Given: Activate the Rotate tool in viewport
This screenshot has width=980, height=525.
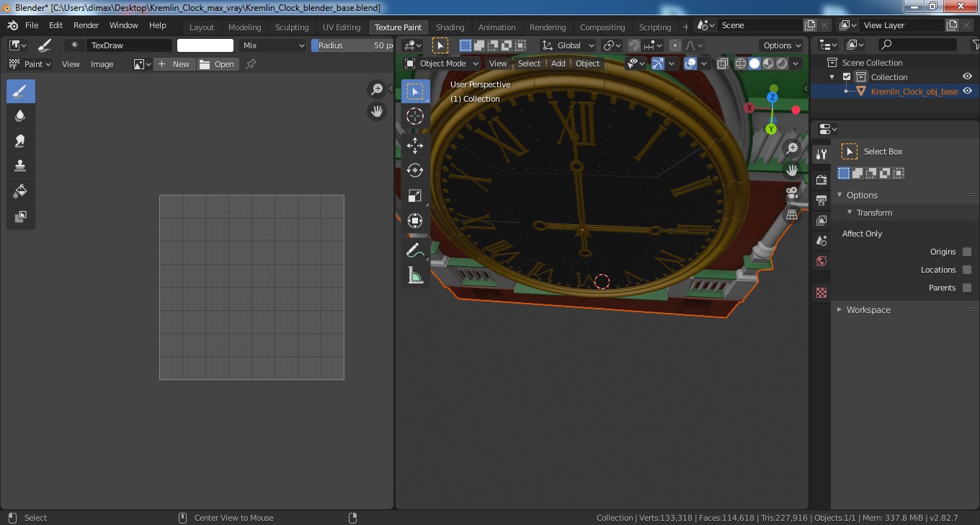Looking at the screenshot, I should pyautogui.click(x=415, y=171).
